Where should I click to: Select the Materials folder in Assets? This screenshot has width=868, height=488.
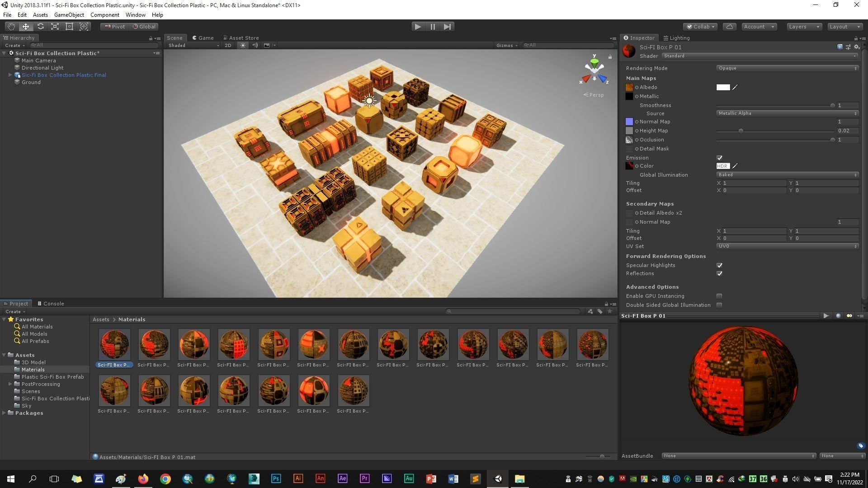pos(33,370)
